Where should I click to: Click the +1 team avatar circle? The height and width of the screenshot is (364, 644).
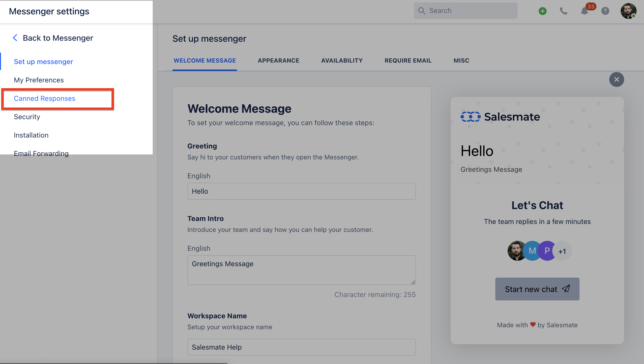[562, 251]
